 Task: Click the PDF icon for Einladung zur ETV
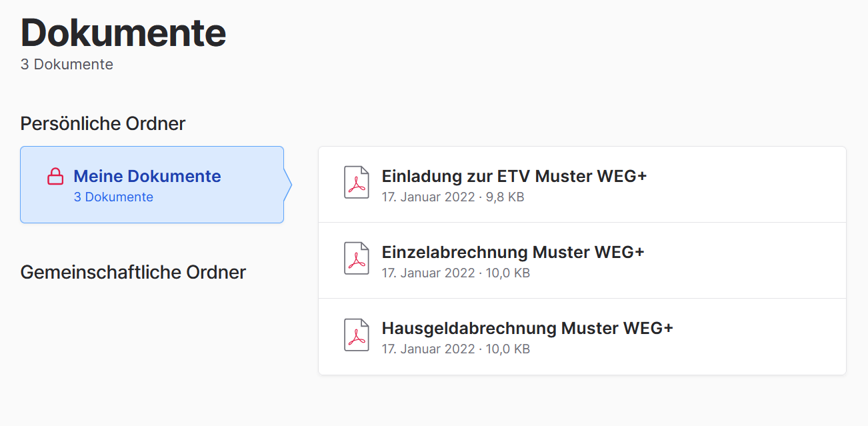pyautogui.click(x=356, y=183)
